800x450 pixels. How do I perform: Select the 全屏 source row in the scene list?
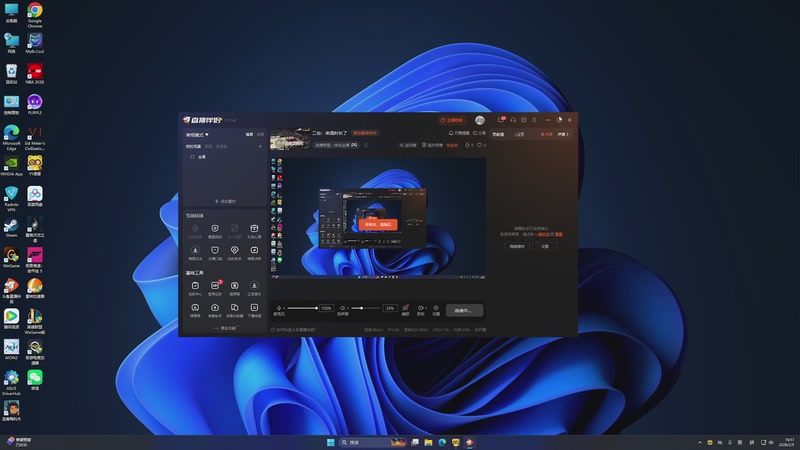pos(224,157)
